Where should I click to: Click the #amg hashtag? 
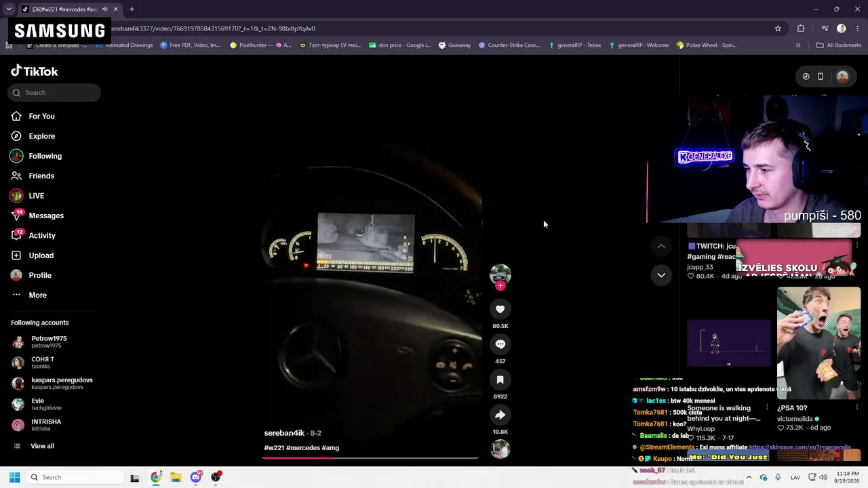[x=330, y=448]
